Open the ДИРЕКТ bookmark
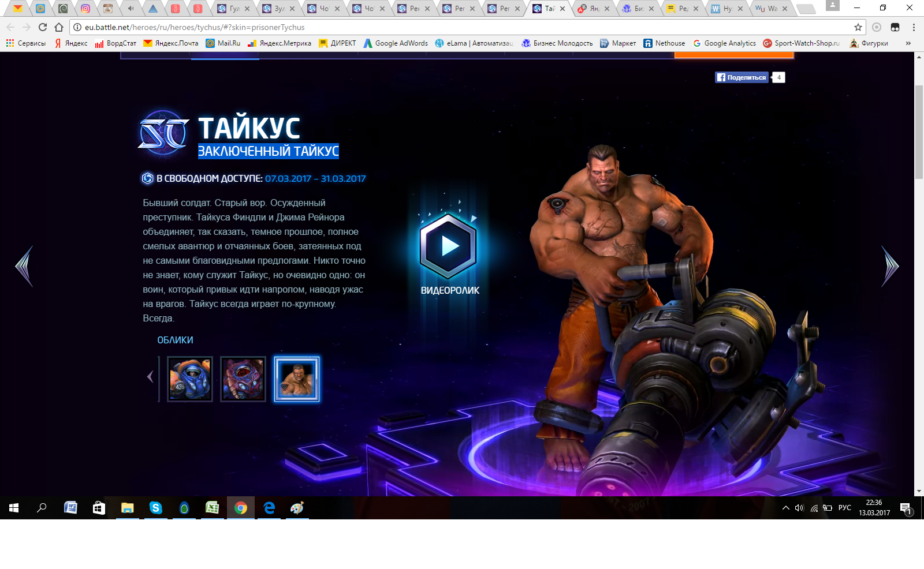The width and height of the screenshot is (924, 569). click(x=337, y=43)
